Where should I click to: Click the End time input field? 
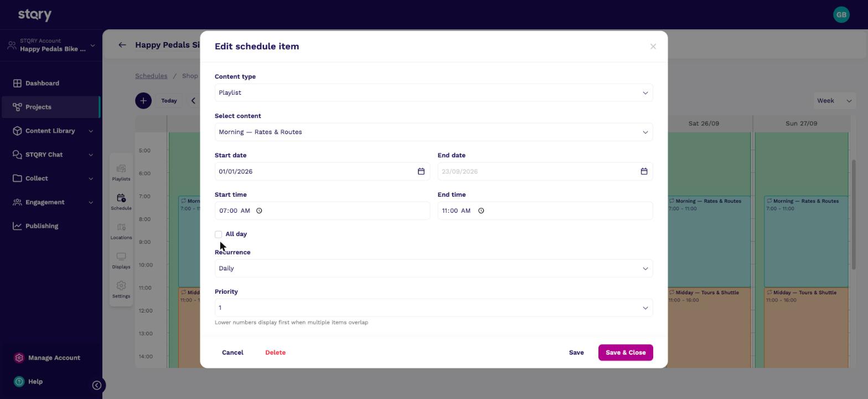545,211
